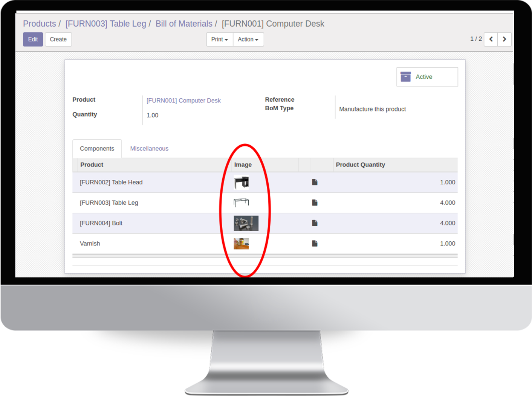Click Manufacture this product BoM type
The width and height of the screenshot is (532, 396).
[x=372, y=109]
